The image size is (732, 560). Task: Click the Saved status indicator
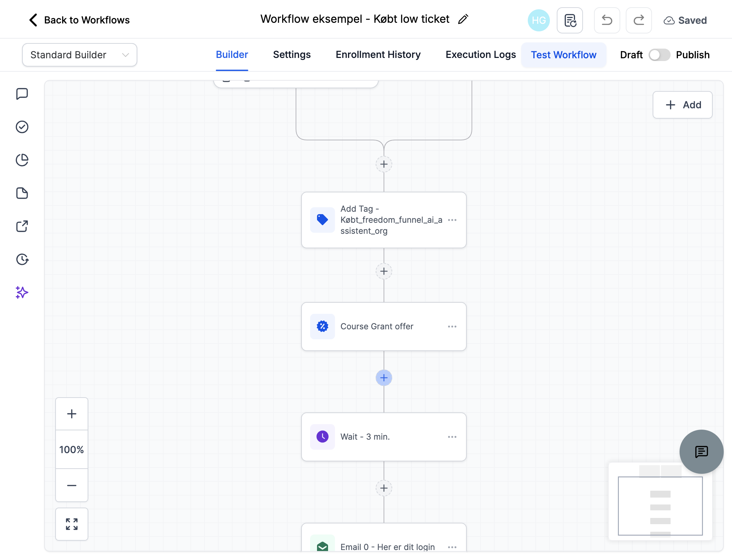point(685,20)
